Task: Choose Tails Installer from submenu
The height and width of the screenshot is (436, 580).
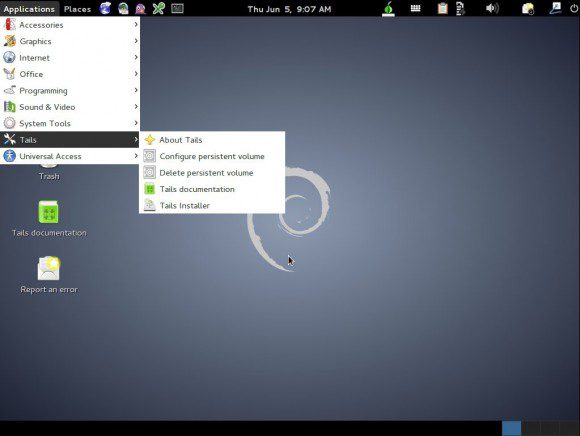Action: [212, 205]
